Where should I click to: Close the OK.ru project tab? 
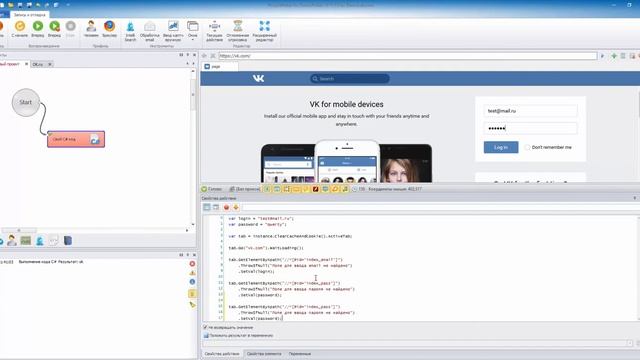[x=50, y=64]
